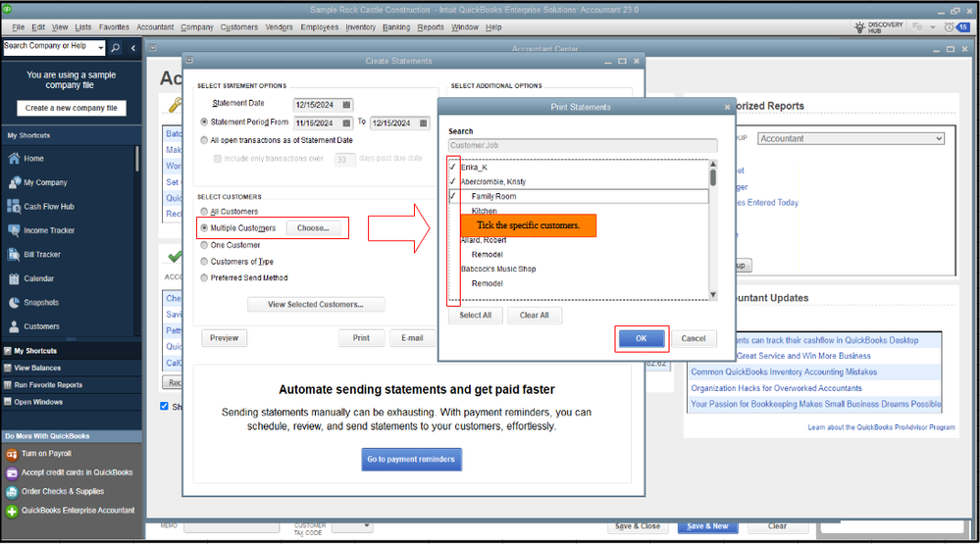
Task: Click Cancel in Print Statements dialog
Action: coord(694,338)
